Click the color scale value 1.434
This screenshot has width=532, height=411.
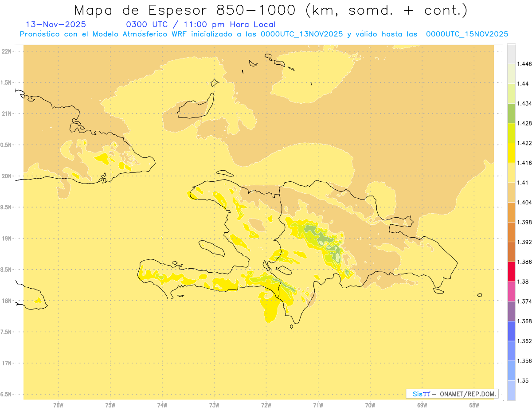[524, 103]
